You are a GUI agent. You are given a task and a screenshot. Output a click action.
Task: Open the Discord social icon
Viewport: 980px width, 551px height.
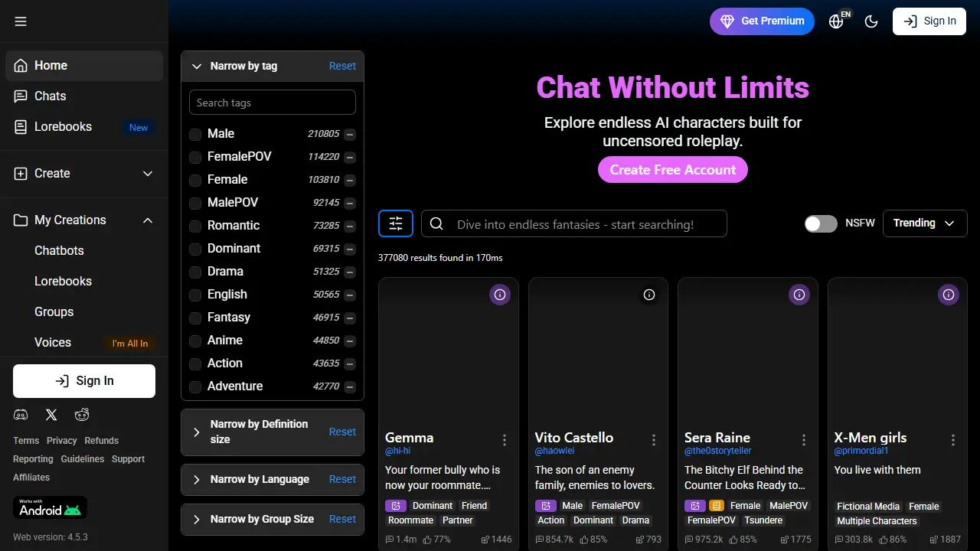(x=21, y=415)
